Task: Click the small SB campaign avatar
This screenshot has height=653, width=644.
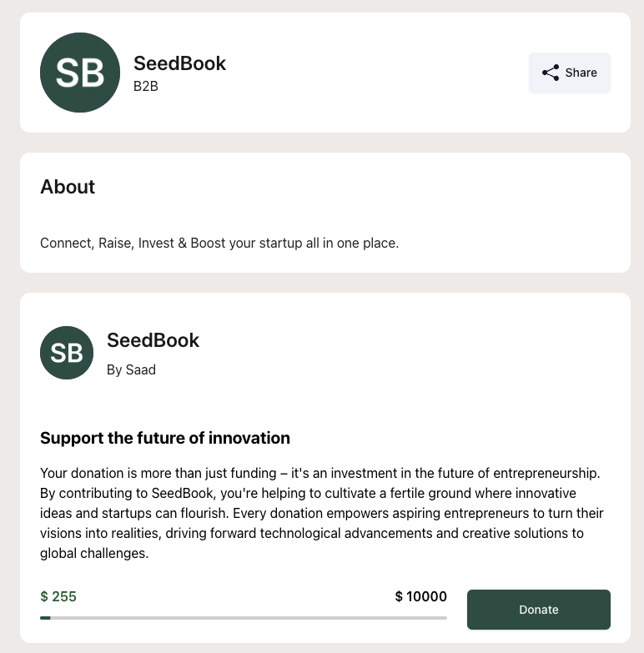Action: pos(67,353)
